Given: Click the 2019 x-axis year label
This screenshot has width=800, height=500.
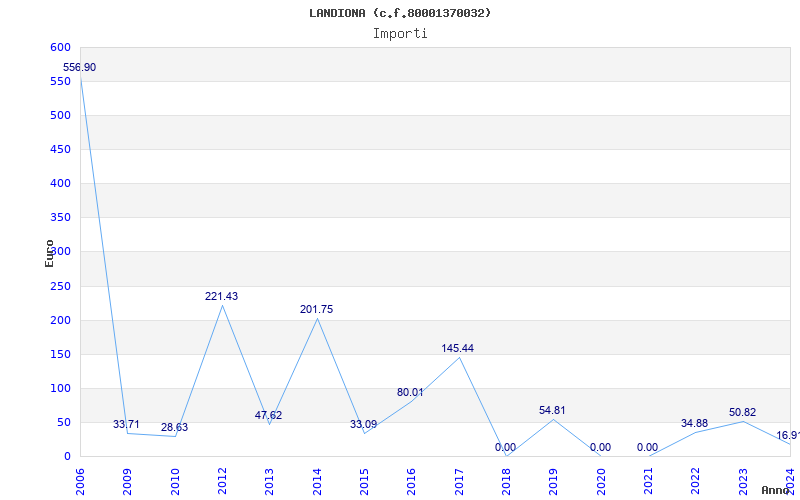Looking at the screenshot, I should pos(554,482).
